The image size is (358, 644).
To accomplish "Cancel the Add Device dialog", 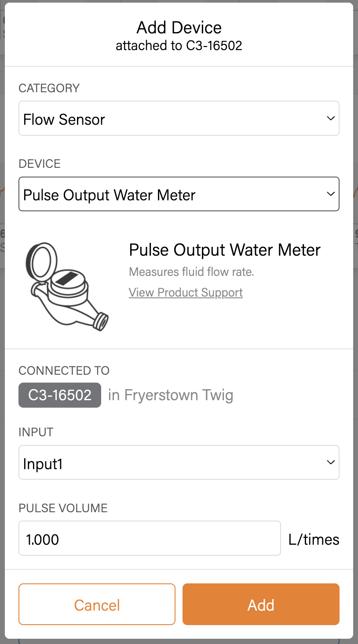I will coord(97,604).
